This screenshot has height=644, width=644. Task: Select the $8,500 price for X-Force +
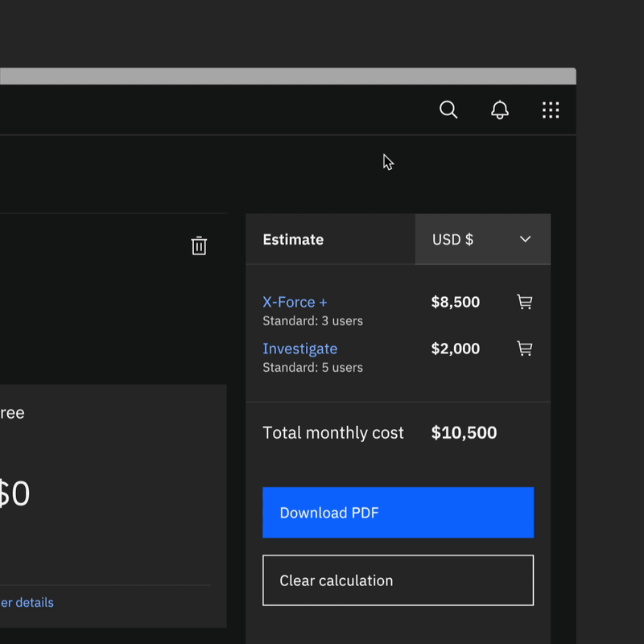(455, 302)
